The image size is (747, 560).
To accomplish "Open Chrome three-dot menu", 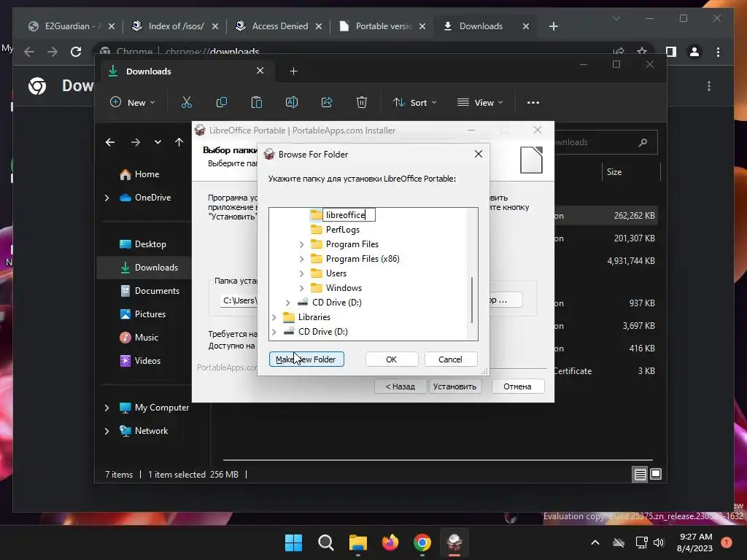I will 718,52.
